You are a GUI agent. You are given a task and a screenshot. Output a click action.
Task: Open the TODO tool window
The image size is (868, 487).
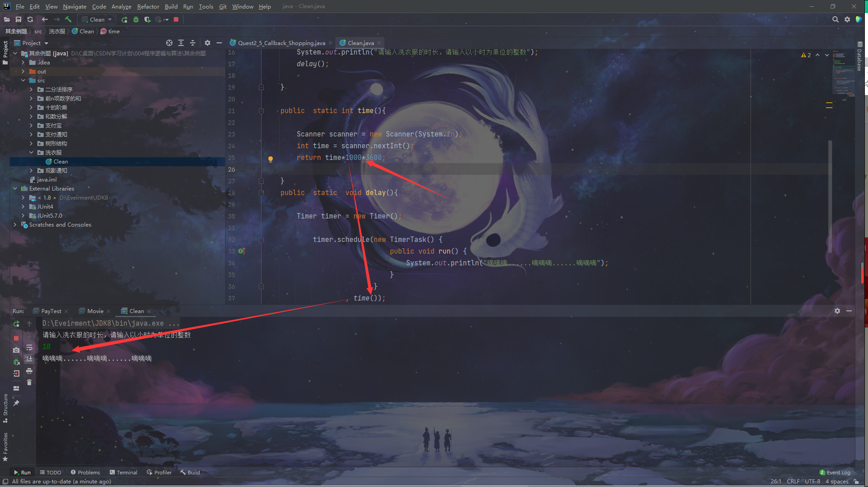50,472
